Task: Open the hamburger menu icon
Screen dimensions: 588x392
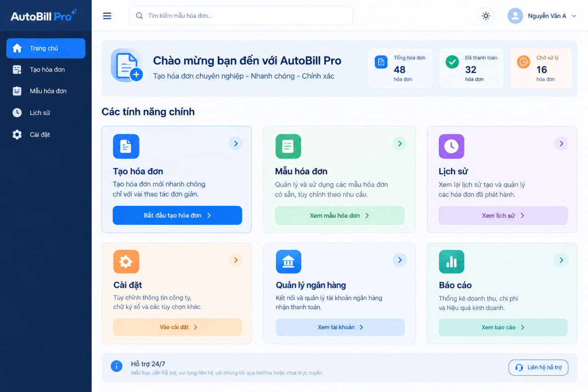Action: pyautogui.click(x=107, y=16)
